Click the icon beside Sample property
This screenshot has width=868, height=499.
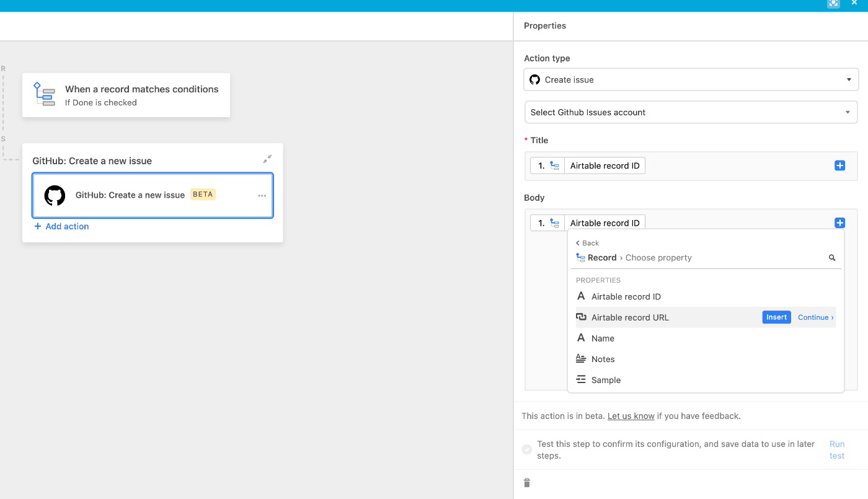click(x=581, y=379)
